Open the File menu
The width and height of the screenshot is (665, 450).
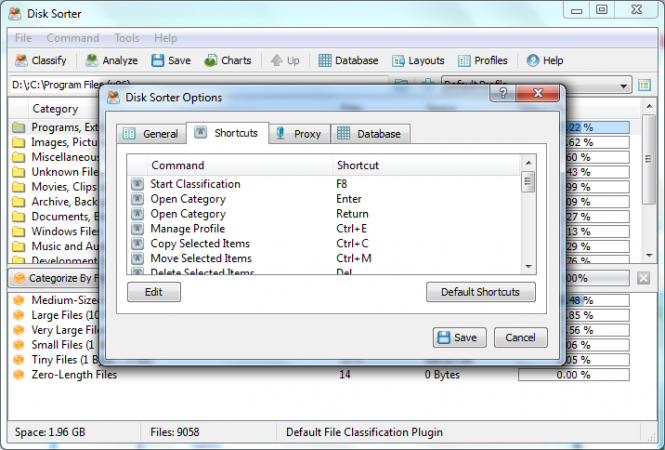click(23, 38)
